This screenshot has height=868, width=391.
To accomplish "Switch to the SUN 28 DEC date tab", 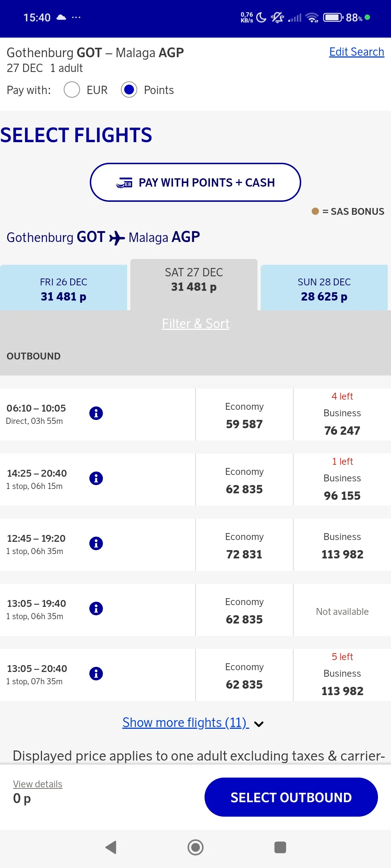I will 324,289.
